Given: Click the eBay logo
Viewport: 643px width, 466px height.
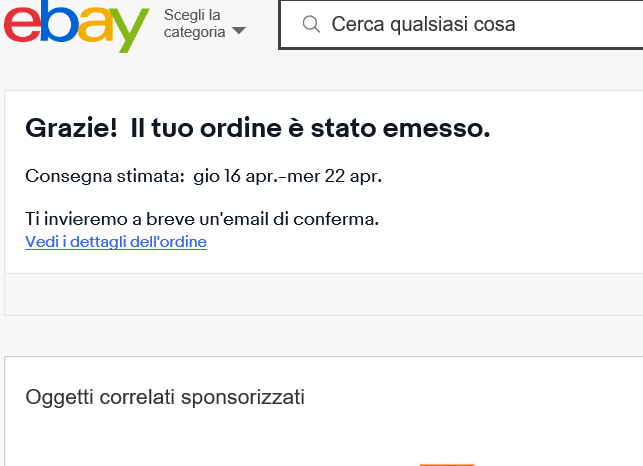Looking at the screenshot, I should click(x=76, y=26).
